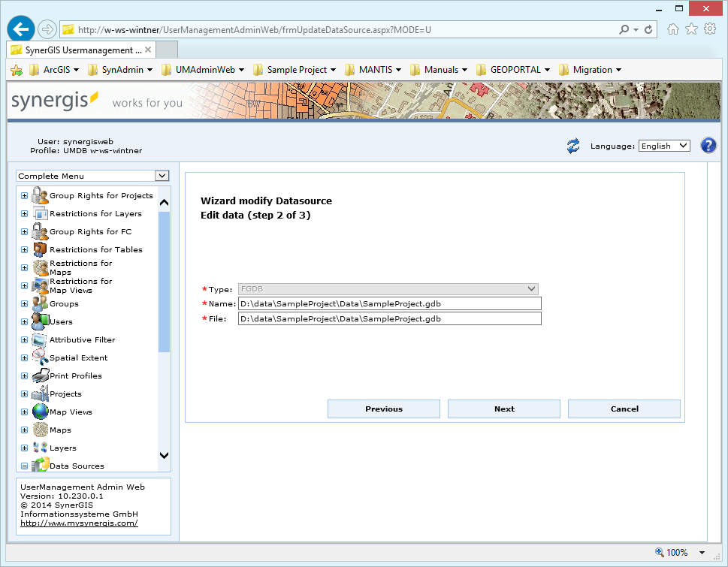728x567 pixels.
Task: Expand the Projects tree node
Action: point(23,394)
